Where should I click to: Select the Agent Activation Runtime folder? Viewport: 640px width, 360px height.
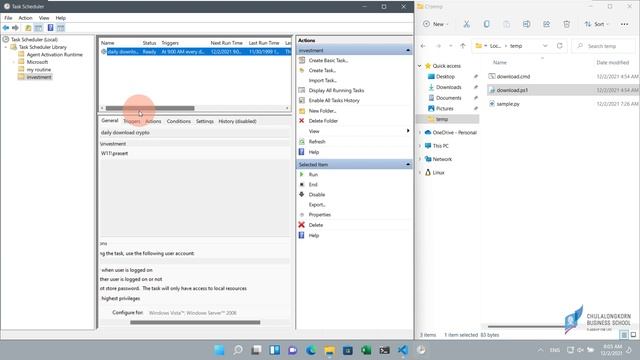pyautogui.click(x=54, y=54)
